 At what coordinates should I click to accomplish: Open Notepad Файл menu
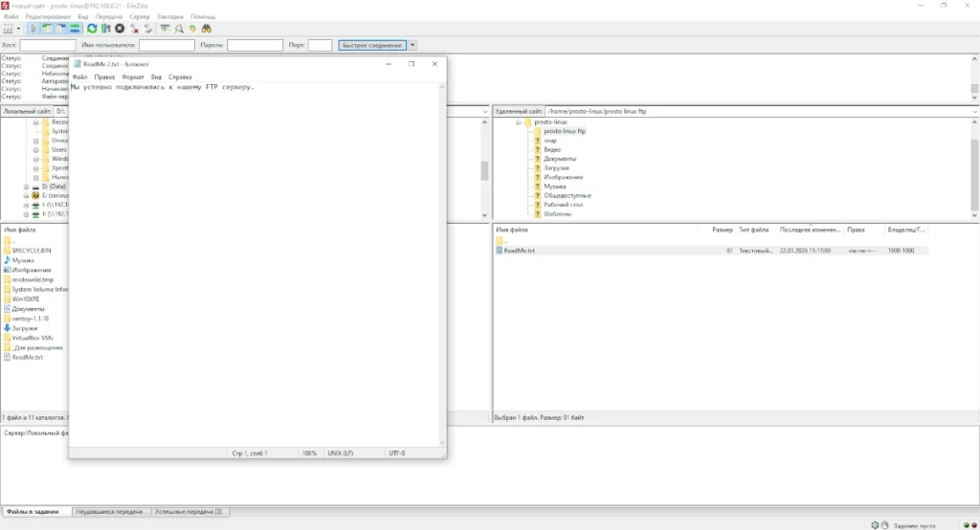click(79, 77)
